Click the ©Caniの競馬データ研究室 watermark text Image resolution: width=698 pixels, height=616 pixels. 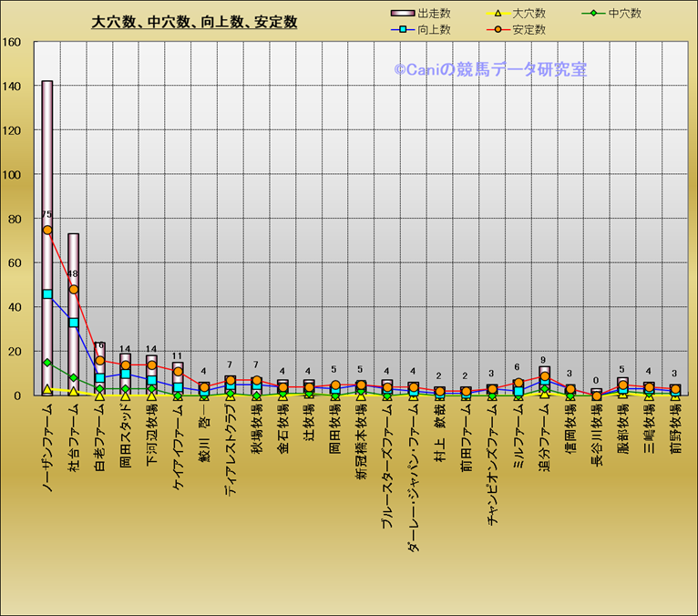490,69
